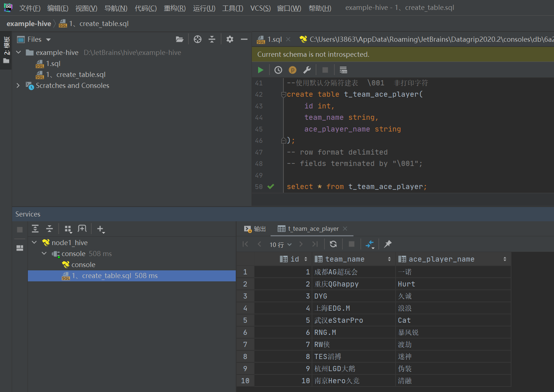Open the 重构(R) menu

click(175, 8)
